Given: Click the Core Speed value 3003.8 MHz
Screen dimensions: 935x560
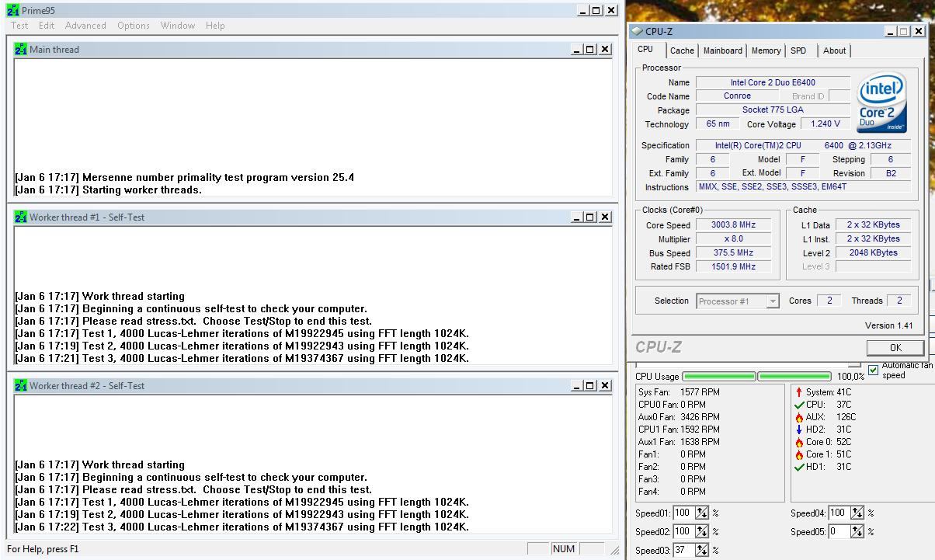Looking at the screenshot, I should point(734,224).
